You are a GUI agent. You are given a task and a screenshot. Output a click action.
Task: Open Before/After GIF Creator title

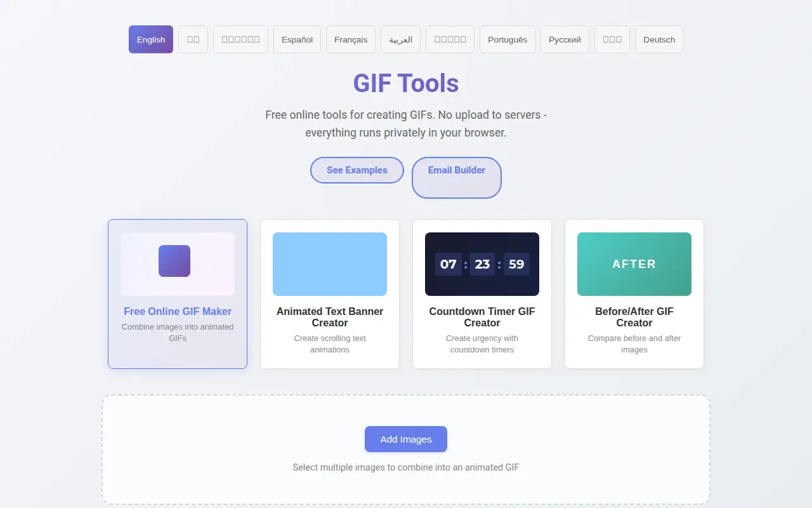click(634, 317)
